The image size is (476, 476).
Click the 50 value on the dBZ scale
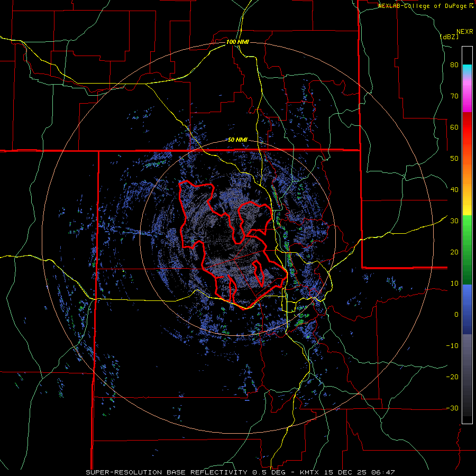point(454,159)
